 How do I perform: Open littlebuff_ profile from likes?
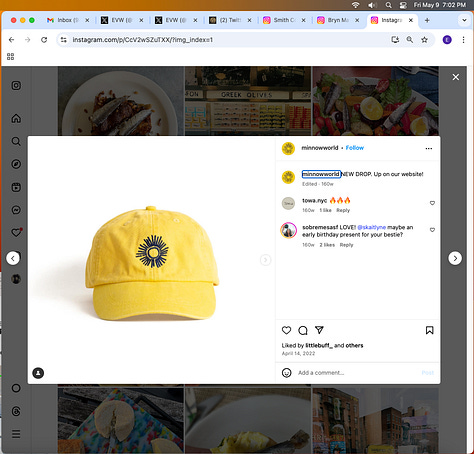319,345
